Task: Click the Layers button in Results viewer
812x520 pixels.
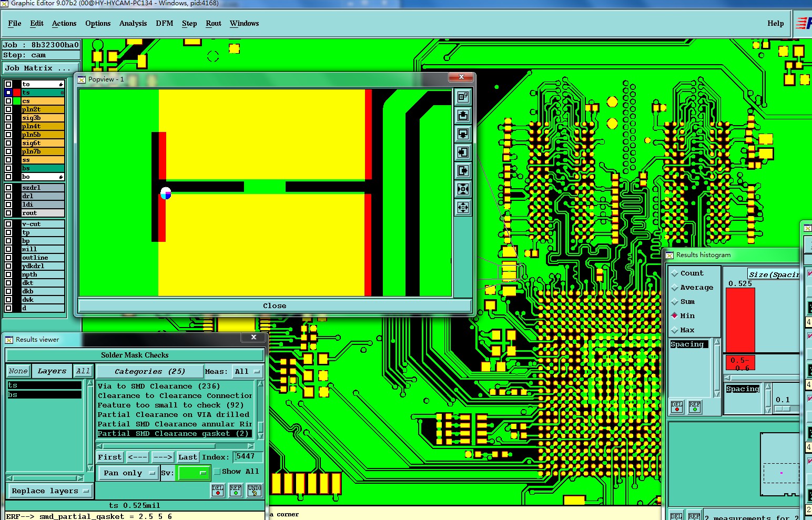Action: click(x=52, y=371)
